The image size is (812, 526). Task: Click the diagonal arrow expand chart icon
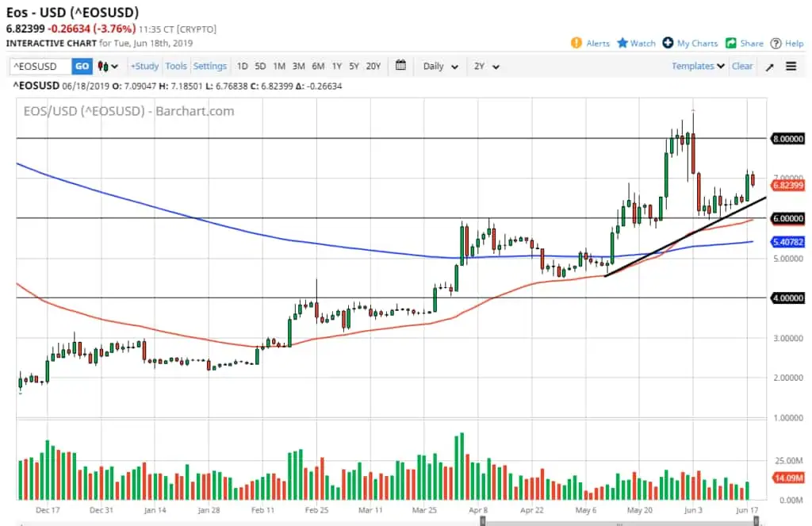point(769,67)
